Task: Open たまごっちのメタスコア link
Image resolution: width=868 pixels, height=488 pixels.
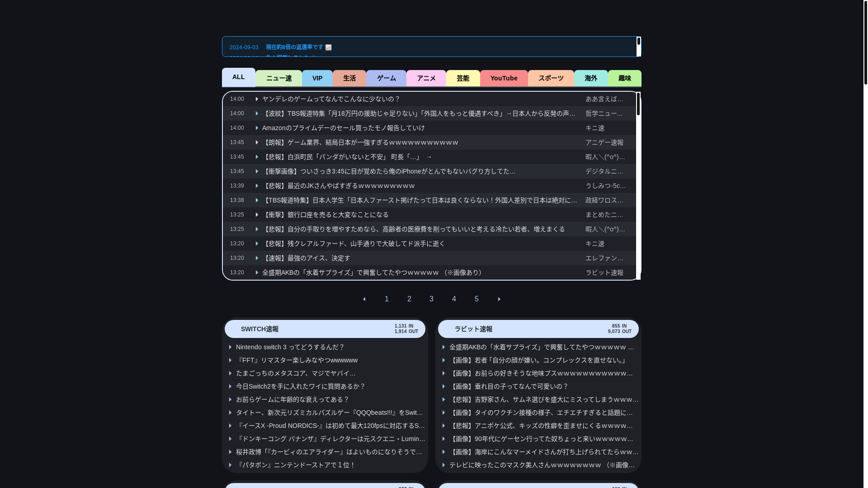Action: [x=296, y=373]
